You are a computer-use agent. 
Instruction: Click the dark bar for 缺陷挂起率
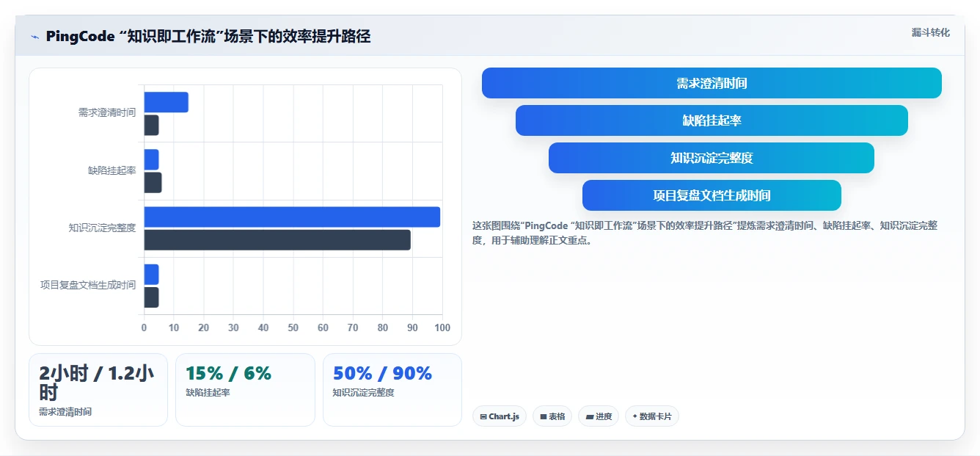[153, 183]
